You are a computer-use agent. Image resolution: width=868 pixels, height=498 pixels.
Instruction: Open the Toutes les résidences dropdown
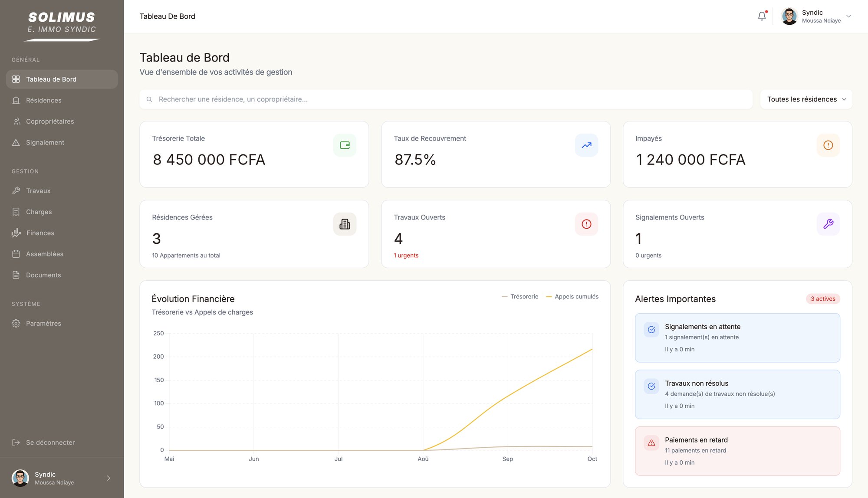806,99
